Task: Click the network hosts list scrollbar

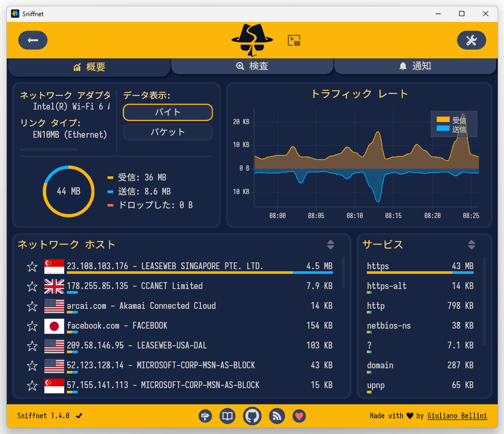Action: pos(343,272)
